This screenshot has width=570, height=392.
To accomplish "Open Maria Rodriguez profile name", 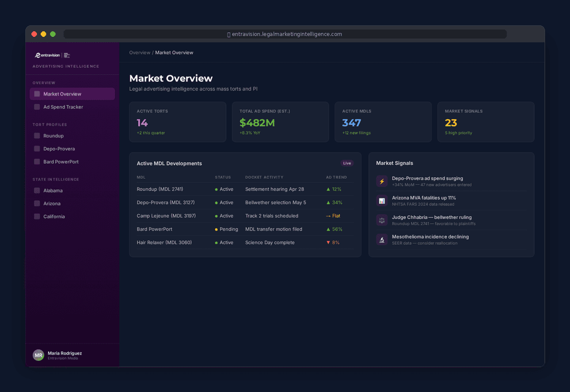I will (65, 353).
